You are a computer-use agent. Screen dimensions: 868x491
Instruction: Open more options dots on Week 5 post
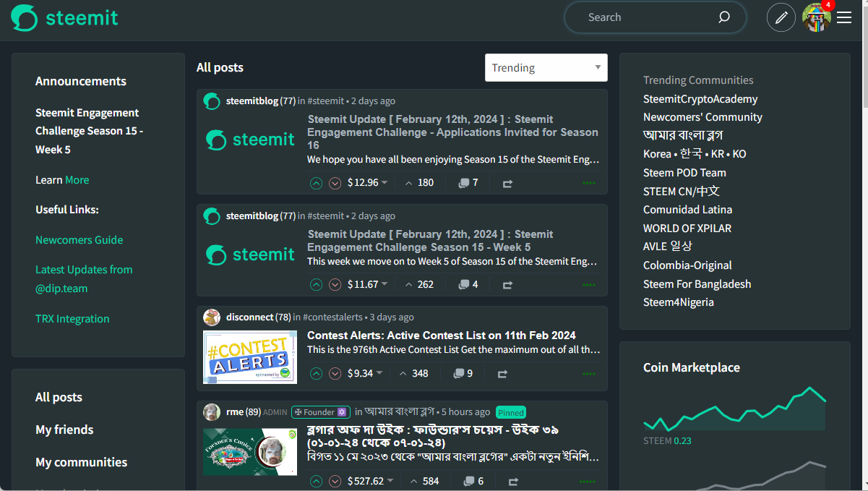[x=589, y=285]
